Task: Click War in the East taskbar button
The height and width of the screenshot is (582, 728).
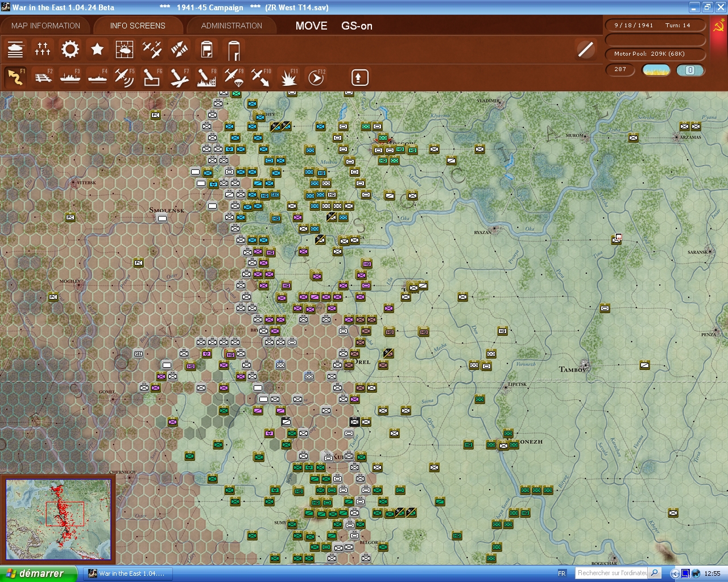Action: [x=127, y=573]
